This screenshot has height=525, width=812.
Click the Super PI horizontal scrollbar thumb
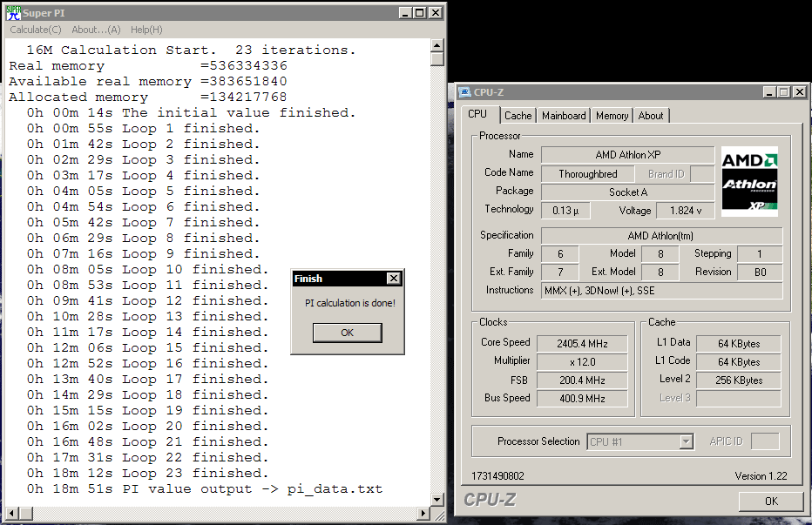pyautogui.click(x=26, y=513)
